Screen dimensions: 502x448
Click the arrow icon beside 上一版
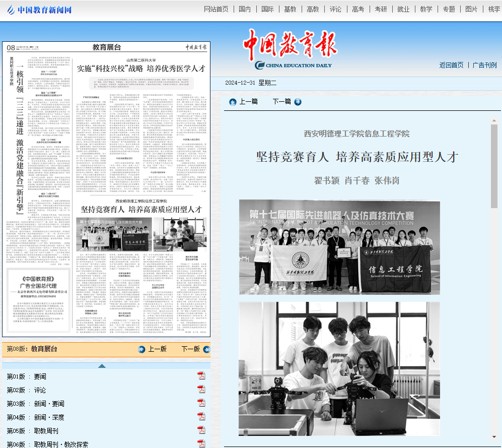pos(141,349)
